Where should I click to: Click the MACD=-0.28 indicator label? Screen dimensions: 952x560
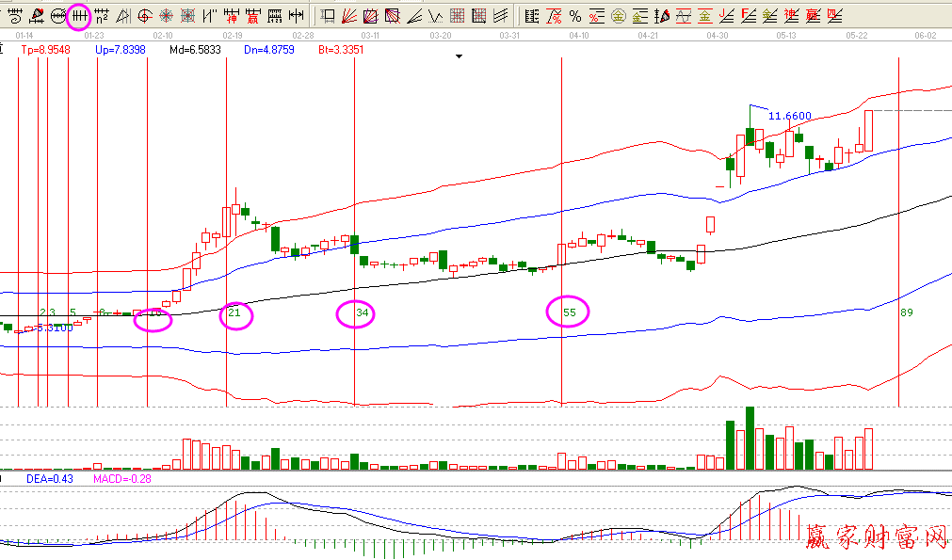[121, 479]
